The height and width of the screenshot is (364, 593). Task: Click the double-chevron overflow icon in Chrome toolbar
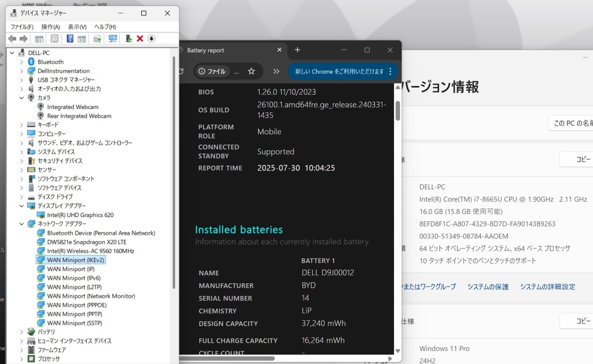[x=276, y=71]
